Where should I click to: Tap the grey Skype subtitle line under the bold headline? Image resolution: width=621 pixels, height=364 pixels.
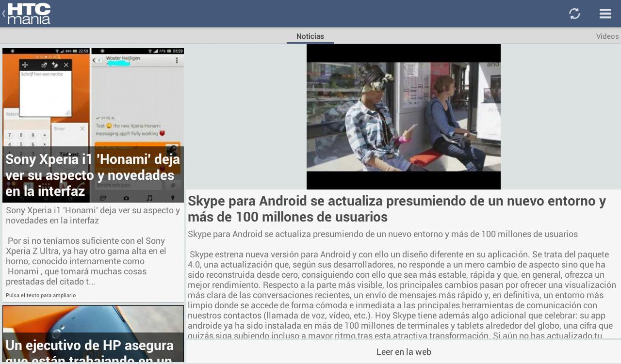point(383,234)
